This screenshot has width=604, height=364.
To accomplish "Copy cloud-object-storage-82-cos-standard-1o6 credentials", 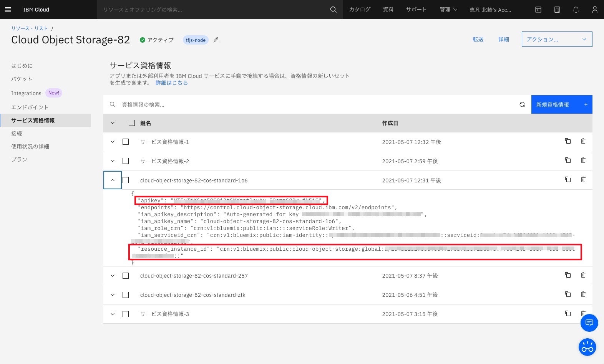I will coord(568,179).
